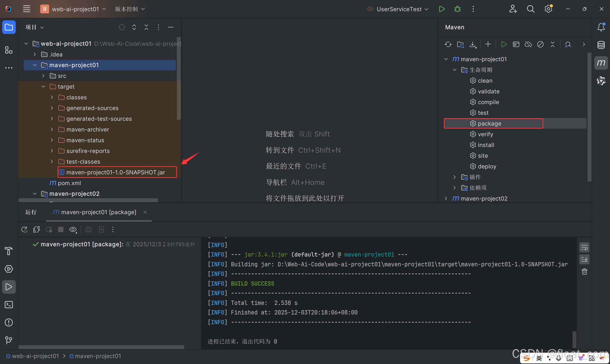This screenshot has height=364, width=610.
Task: Click web-ai-project01 breadcrumb in status bar
Action: pyautogui.click(x=35, y=356)
